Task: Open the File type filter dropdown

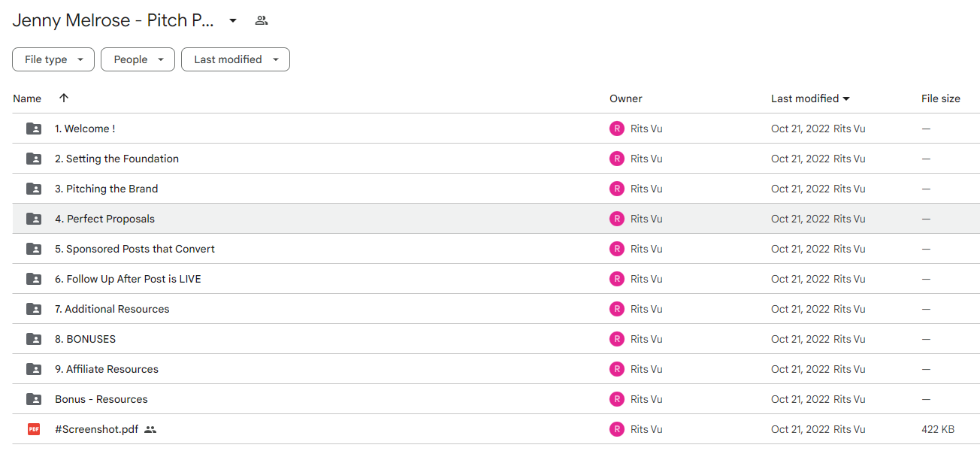Action: pyautogui.click(x=53, y=59)
